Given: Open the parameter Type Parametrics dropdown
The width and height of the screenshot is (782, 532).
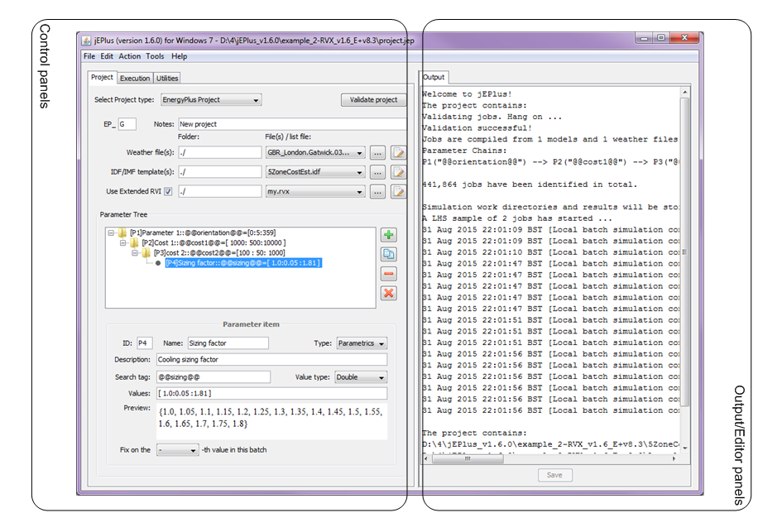Looking at the screenshot, I should pyautogui.click(x=362, y=343).
